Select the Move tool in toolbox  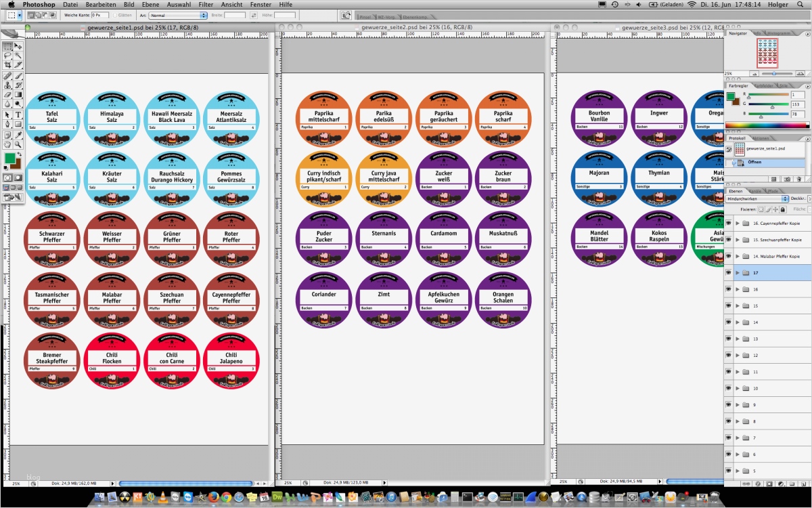point(18,46)
